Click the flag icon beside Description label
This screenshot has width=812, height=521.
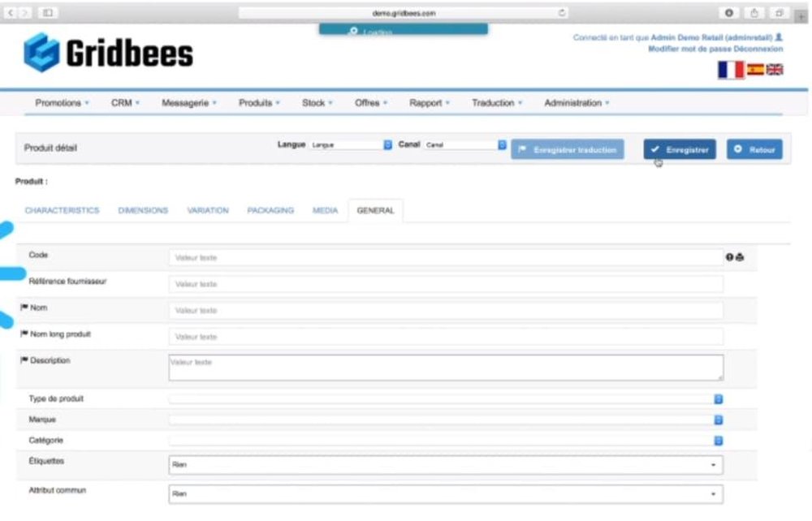24,360
